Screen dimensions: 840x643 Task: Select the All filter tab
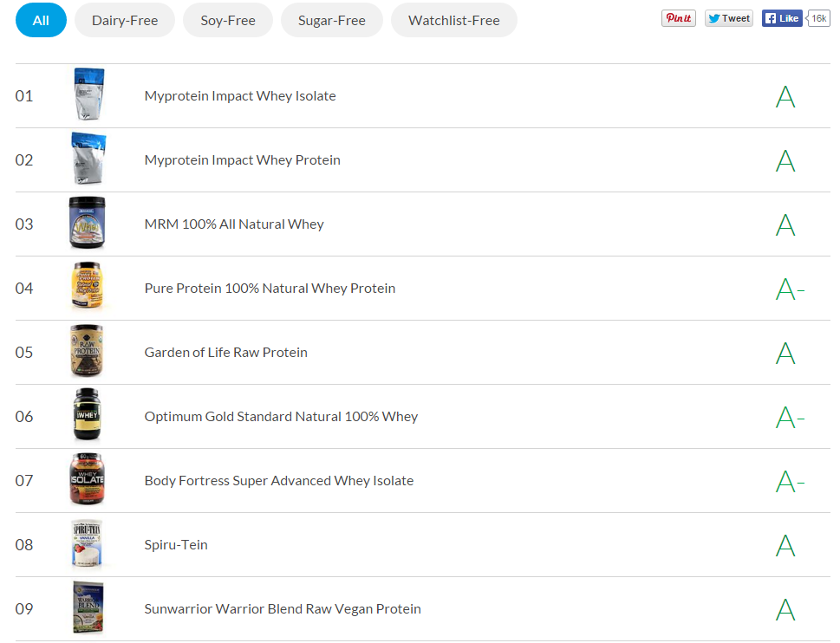pos(41,20)
